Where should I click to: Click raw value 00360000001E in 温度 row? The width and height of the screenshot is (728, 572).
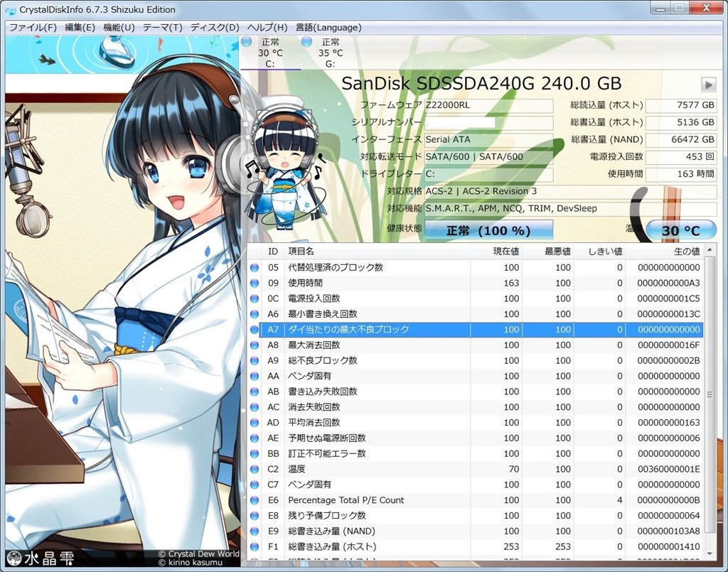668,470
